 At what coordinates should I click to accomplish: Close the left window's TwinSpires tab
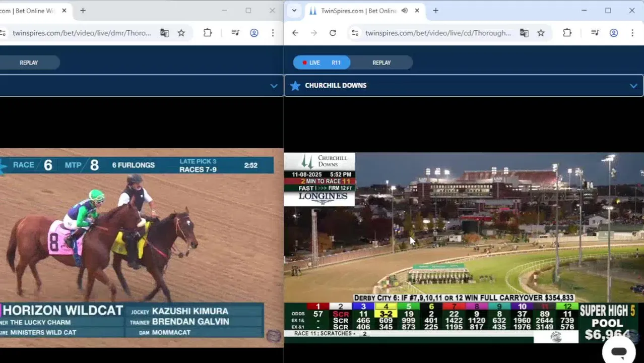[x=64, y=11]
